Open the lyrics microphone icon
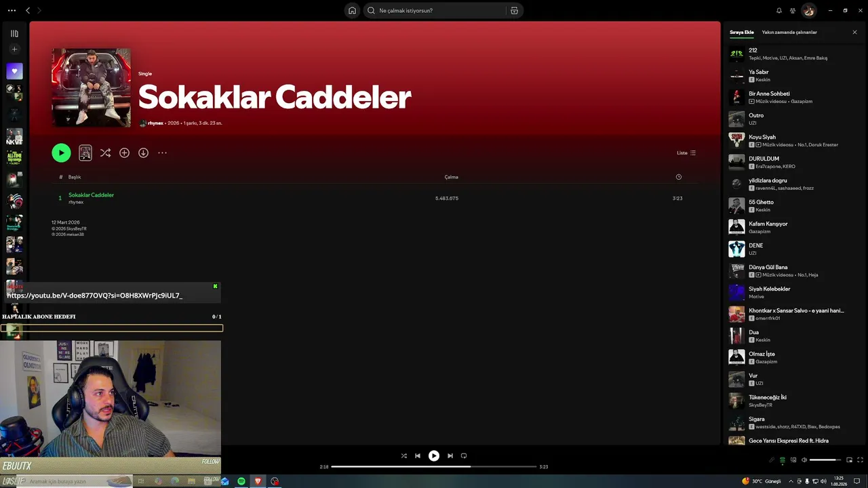Screen dimensions: 868x488 pos(772,460)
